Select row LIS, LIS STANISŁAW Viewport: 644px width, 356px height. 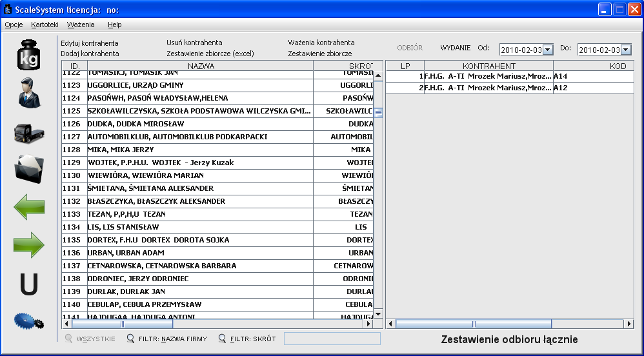pyautogui.click(x=217, y=227)
